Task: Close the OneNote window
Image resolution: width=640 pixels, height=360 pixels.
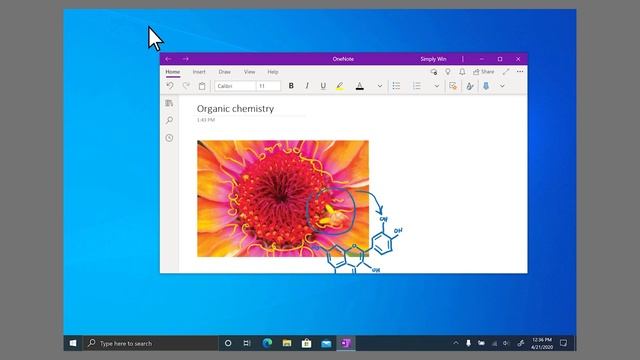Action: point(518,59)
